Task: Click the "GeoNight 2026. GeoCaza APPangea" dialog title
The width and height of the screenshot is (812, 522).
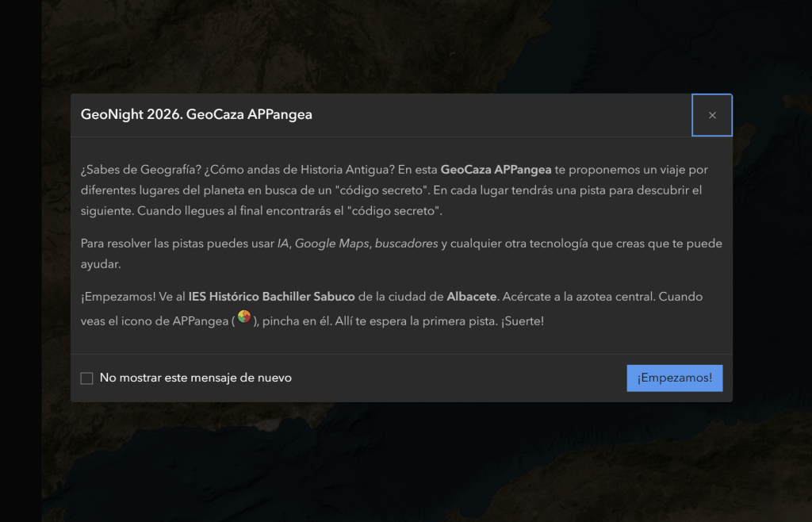Action: [x=197, y=114]
